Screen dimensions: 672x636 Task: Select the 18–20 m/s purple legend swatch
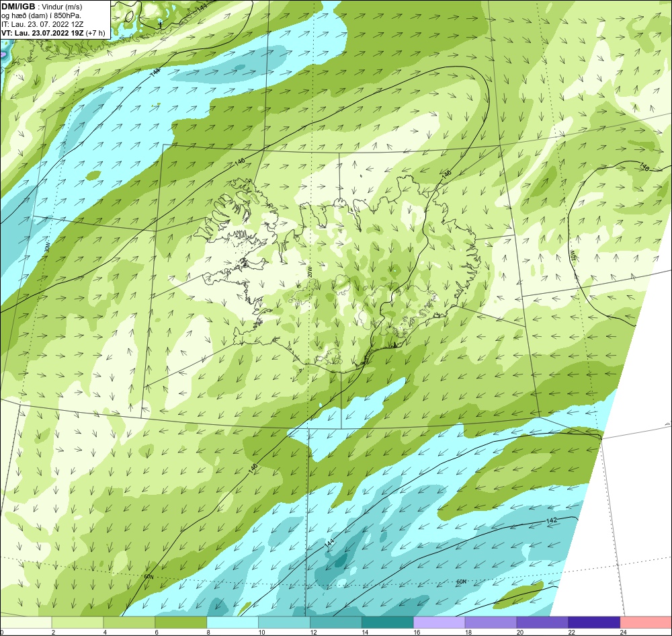[491, 622]
